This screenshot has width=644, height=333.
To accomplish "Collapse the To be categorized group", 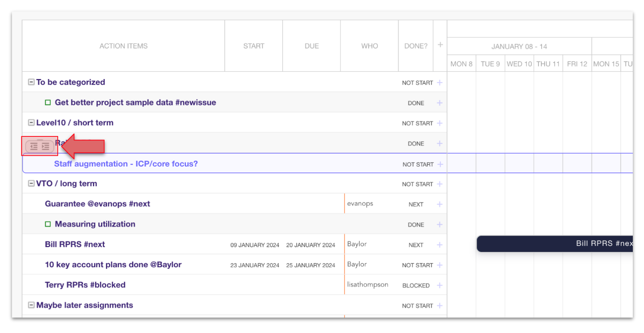I will tap(31, 82).
